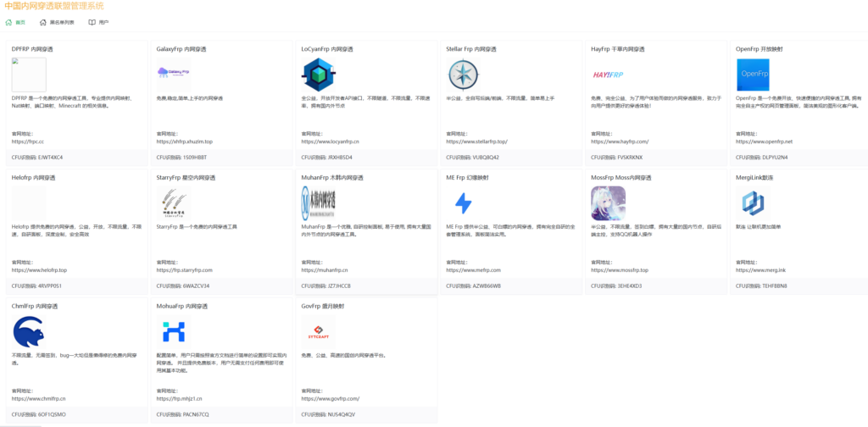
Task: Click the MergiLink interlocked blue logo
Action: pyautogui.click(x=753, y=203)
